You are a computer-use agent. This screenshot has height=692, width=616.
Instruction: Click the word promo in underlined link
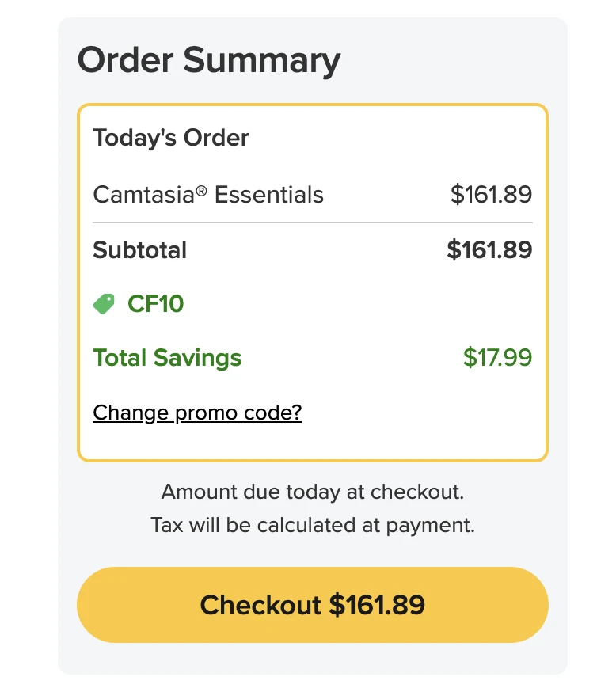[206, 414]
